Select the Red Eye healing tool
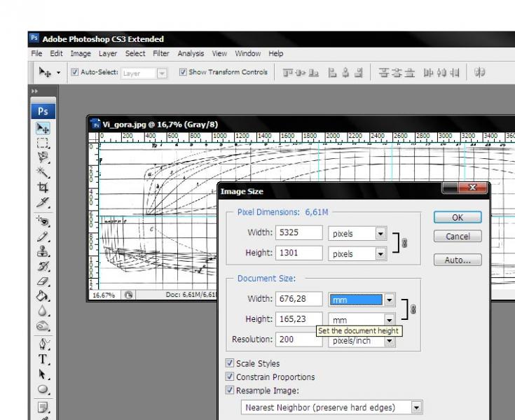The width and height of the screenshot is (515, 420). (x=43, y=221)
